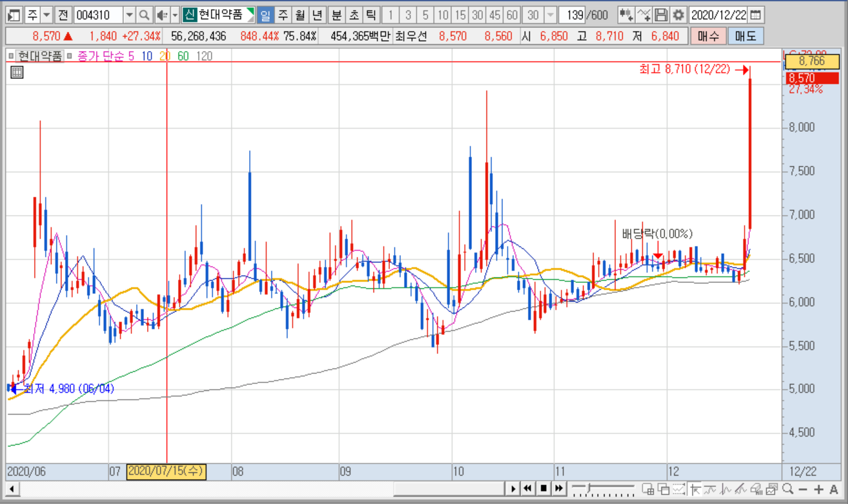
Task: Switch to 틱 tick chart tab
Action: pyautogui.click(x=371, y=15)
